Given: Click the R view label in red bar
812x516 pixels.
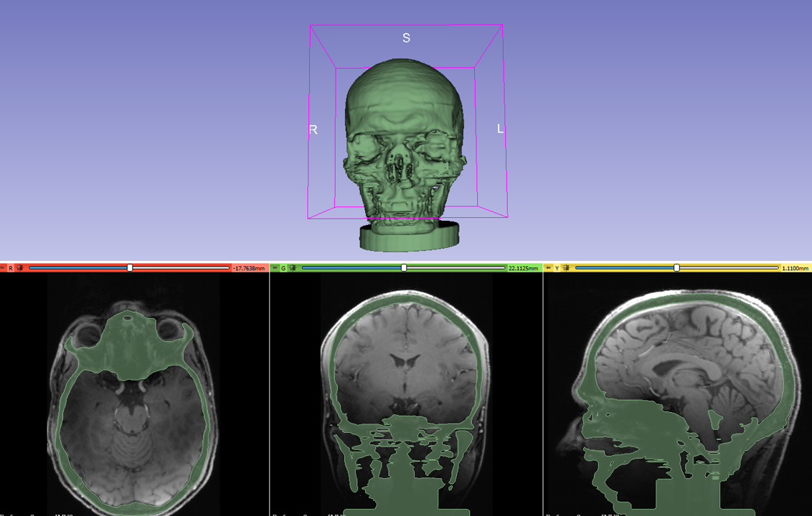Looking at the screenshot, I should point(11,268).
